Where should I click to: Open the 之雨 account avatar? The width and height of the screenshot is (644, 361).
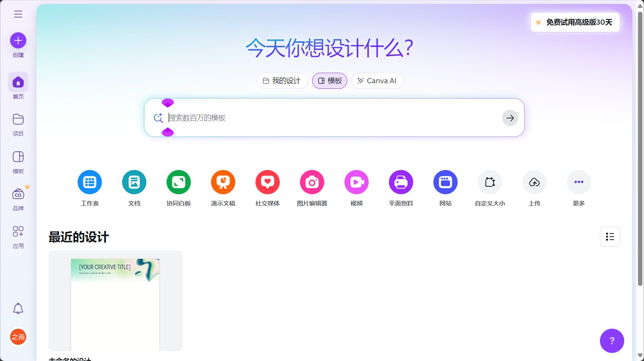(x=18, y=337)
